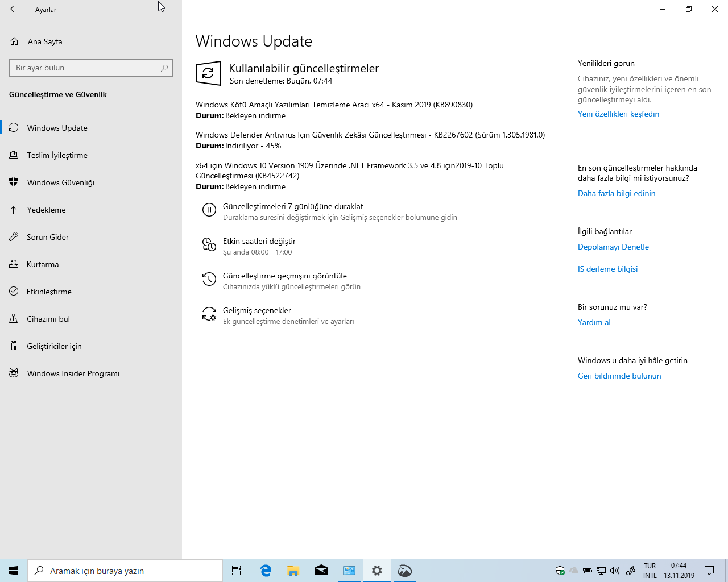Open File Explorer from taskbar
Viewport: 728px width, 582px height.
point(293,571)
